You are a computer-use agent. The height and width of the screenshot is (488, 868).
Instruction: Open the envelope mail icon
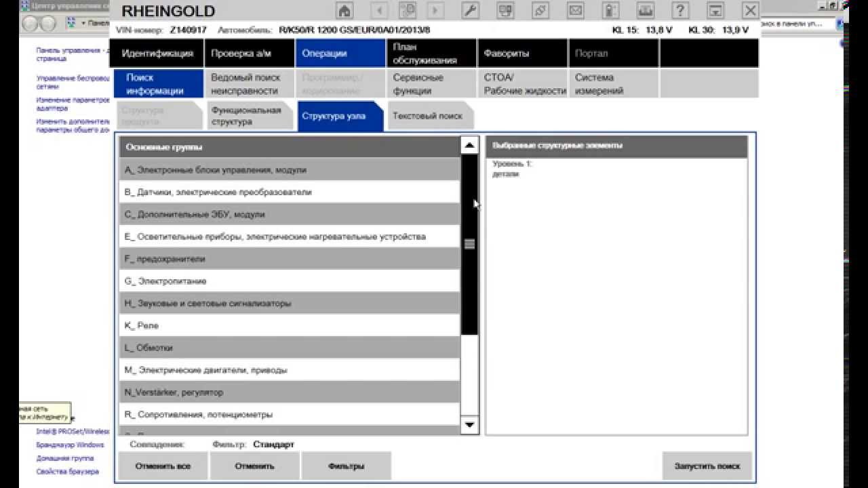point(576,10)
